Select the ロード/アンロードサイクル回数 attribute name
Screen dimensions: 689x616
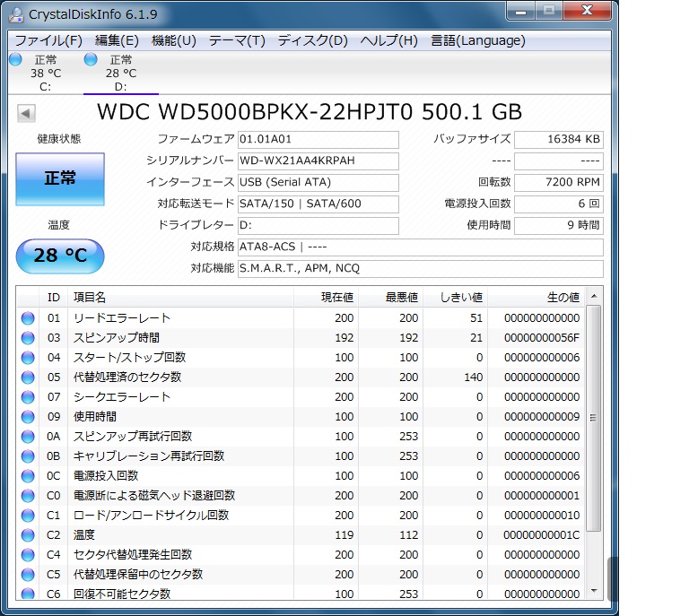151,516
